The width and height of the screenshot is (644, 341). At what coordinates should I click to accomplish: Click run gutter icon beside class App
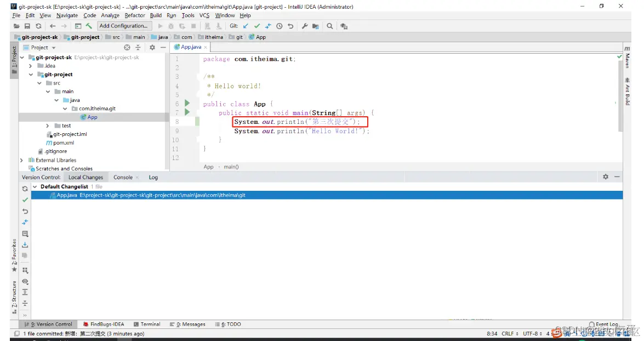click(x=187, y=103)
